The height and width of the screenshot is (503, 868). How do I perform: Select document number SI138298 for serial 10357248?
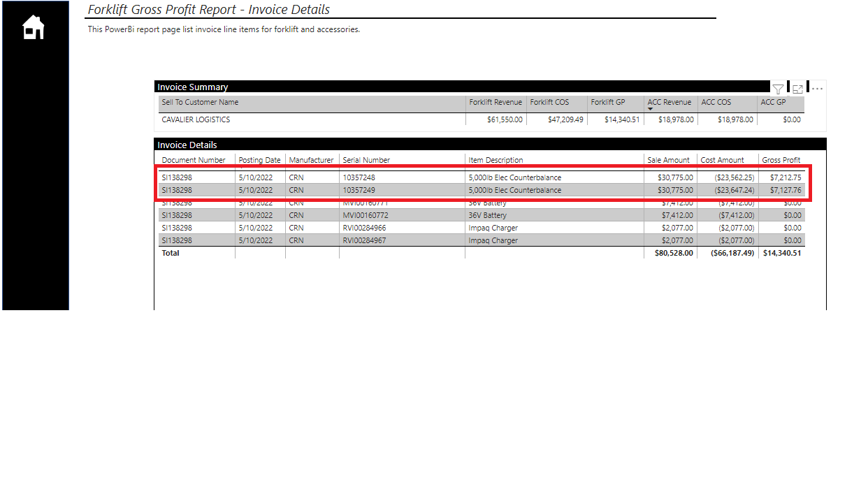(177, 177)
